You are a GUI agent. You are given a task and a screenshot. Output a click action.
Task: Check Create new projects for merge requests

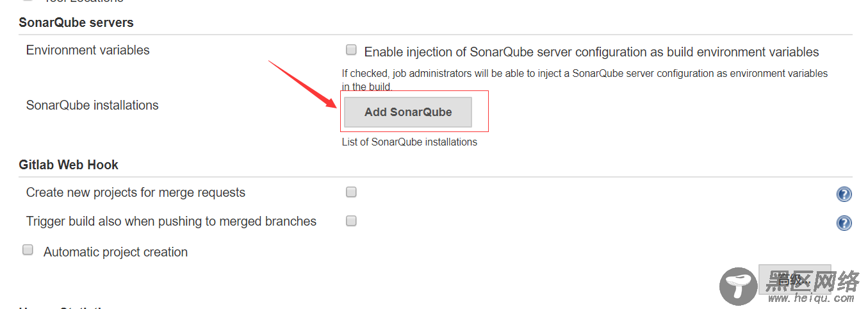coord(351,192)
